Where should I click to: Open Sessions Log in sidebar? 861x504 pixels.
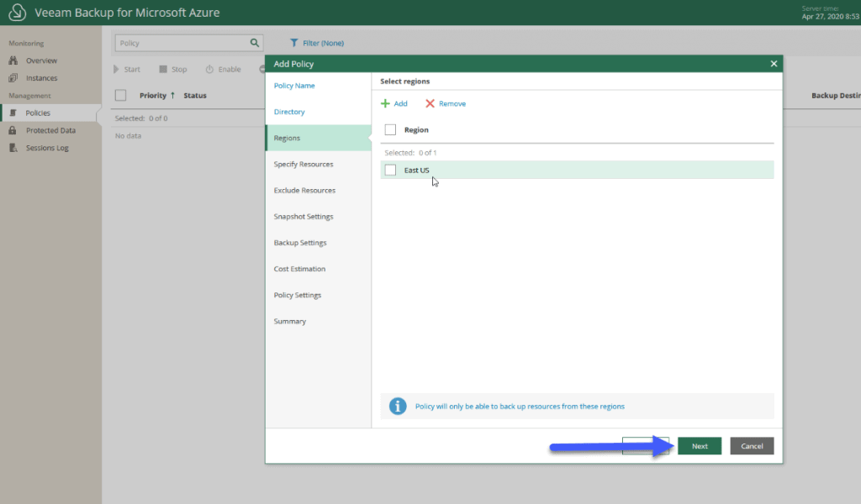(47, 148)
